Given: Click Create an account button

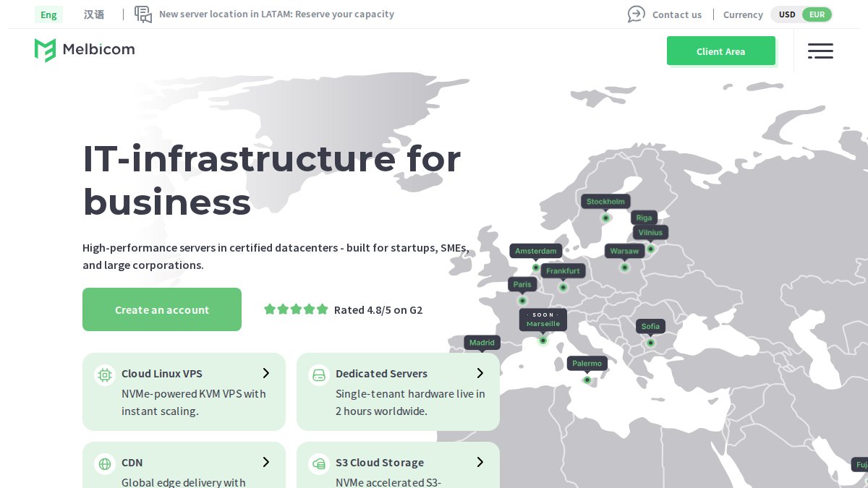Looking at the screenshot, I should (162, 309).
